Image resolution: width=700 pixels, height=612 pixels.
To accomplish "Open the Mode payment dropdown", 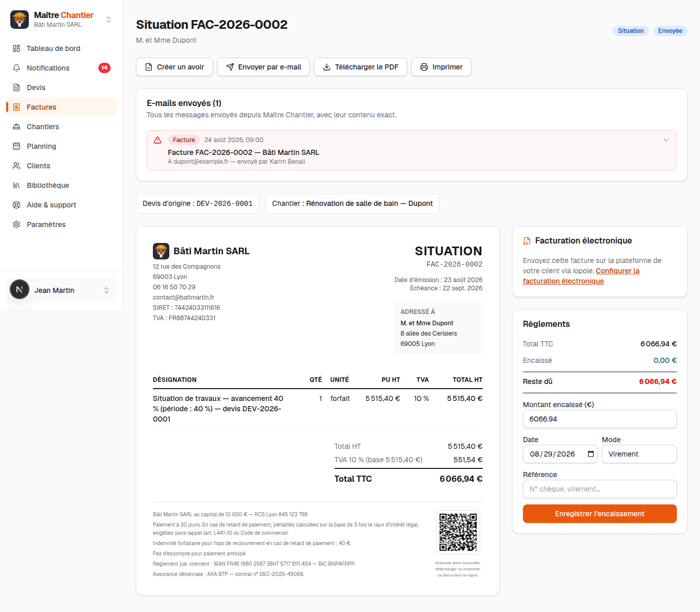I will point(639,454).
